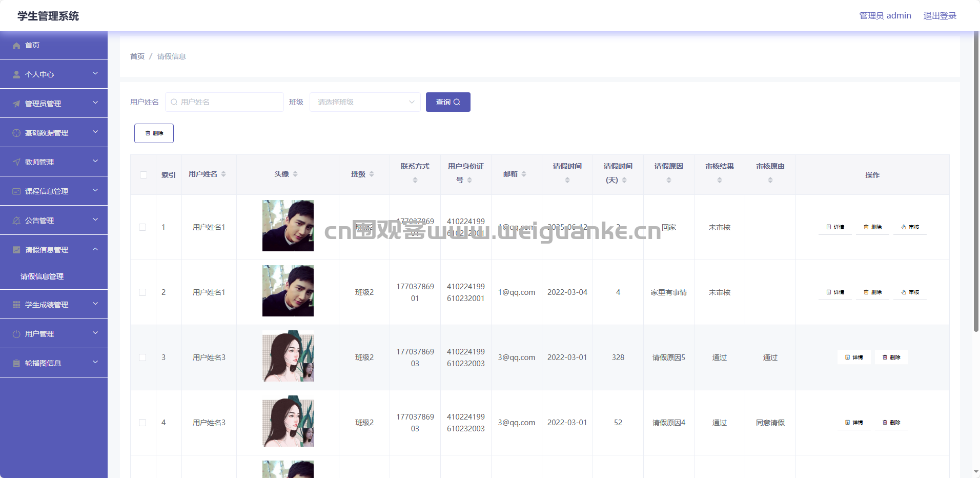
Task: Click the 查询 search button
Action: 448,102
